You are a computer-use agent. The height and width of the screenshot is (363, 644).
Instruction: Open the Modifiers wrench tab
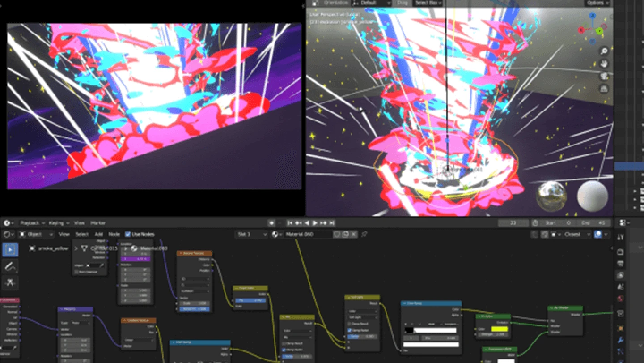coord(620,340)
